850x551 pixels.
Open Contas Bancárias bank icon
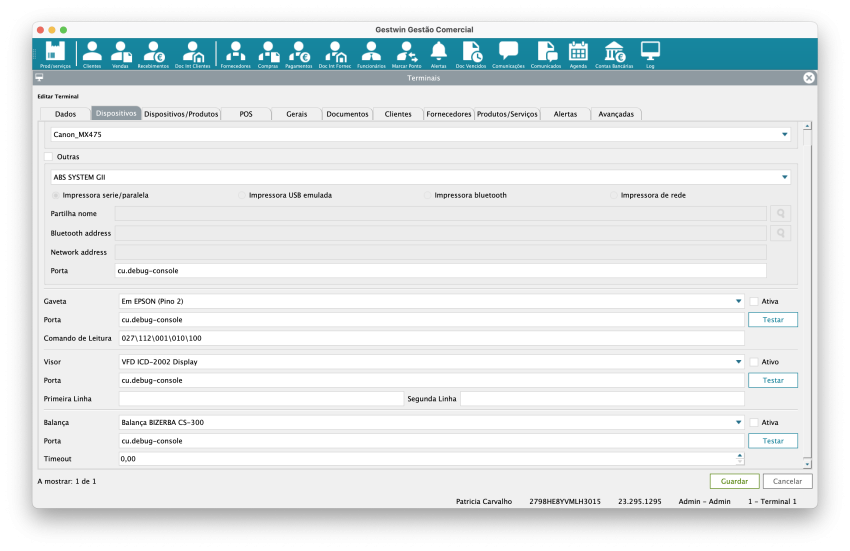pos(614,52)
